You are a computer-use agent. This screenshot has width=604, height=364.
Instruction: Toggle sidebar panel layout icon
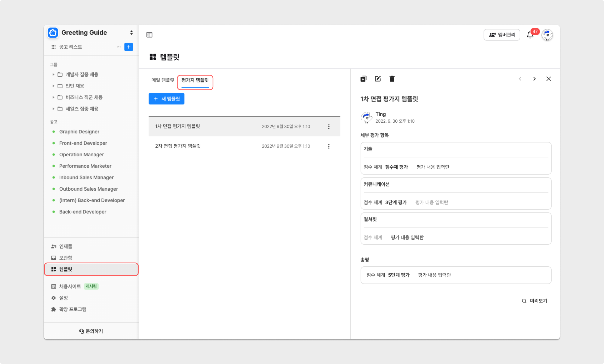(x=149, y=35)
